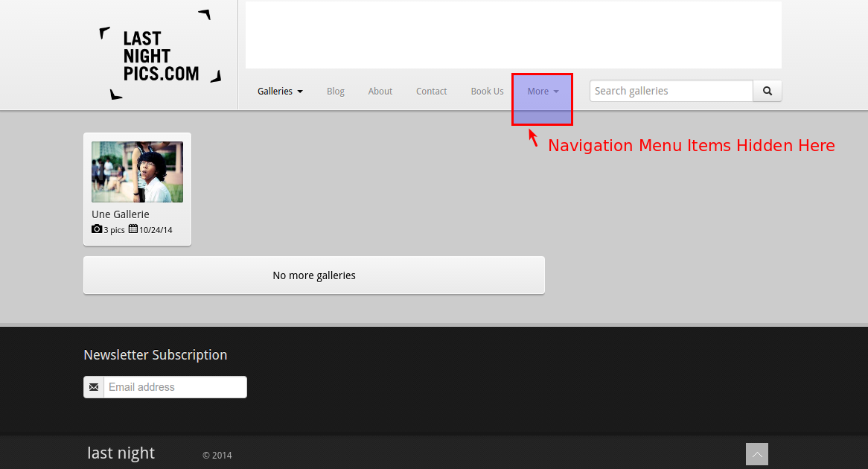Click the calendar icon beside 10/24/14

click(x=133, y=229)
